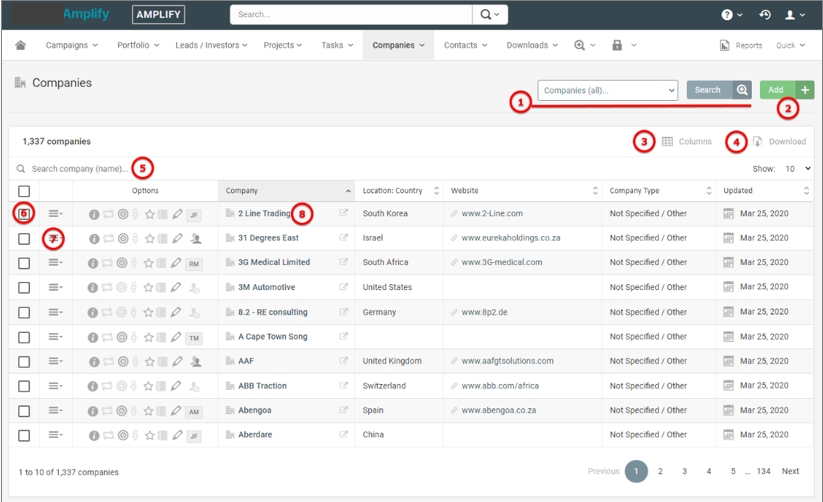
Task: Open the recent history clock icon
Action: point(765,15)
